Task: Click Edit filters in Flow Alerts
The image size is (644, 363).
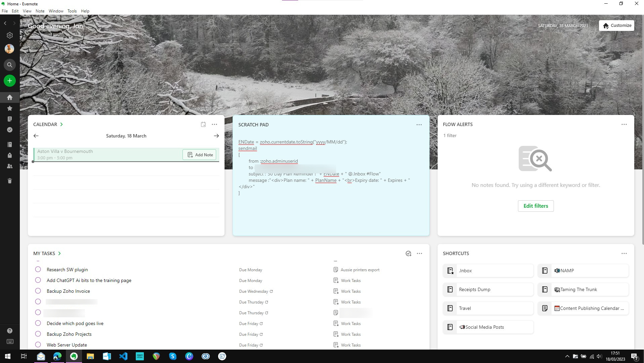Action: tap(536, 206)
